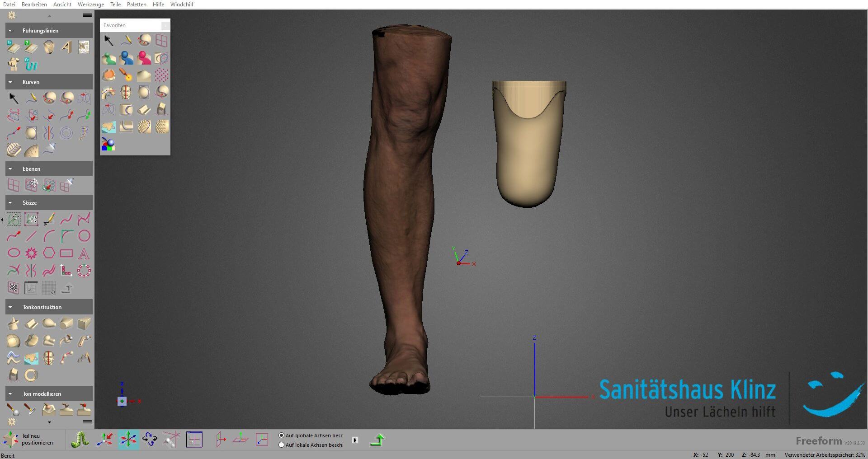Pick the hexagon shape in Skizze
The width and height of the screenshot is (868, 459).
[49, 253]
